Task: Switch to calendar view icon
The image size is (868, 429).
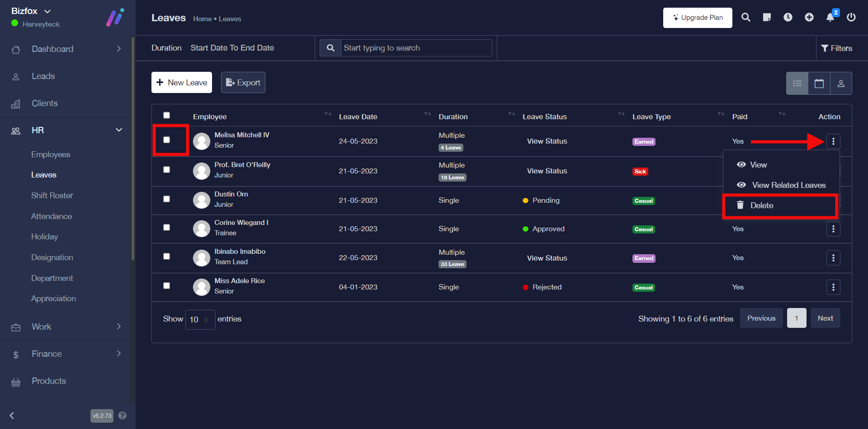Action: click(819, 84)
